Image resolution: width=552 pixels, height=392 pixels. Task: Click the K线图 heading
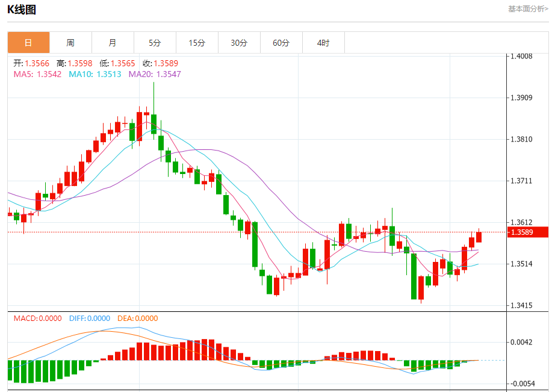tap(22, 10)
